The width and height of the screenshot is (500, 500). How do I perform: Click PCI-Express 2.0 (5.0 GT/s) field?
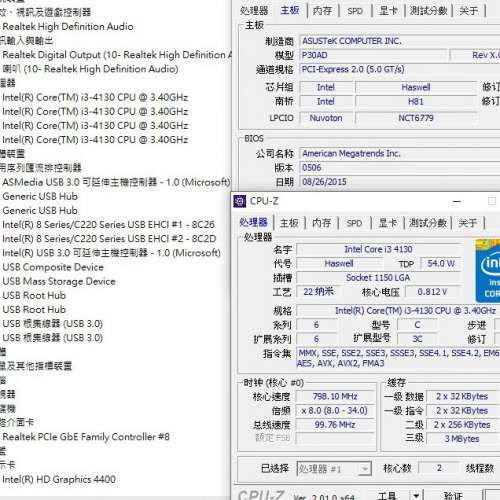399,69
